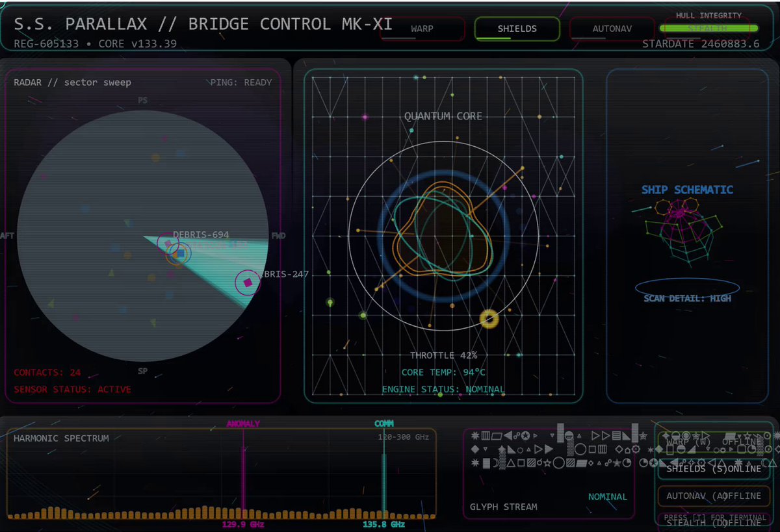Click the CORE TEMP: 94°C readout
The width and height of the screenshot is (780, 532).
pyautogui.click(x=443, y=372)
